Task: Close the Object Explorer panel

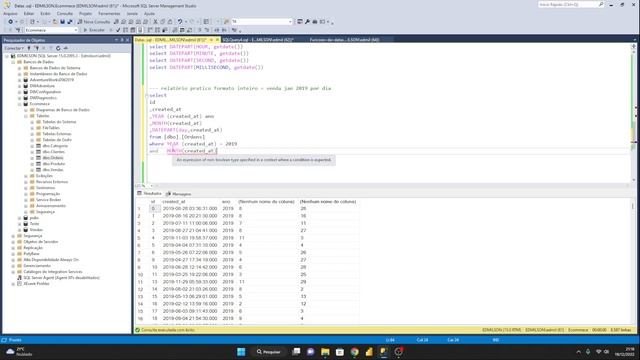Action: pos(127,40)
